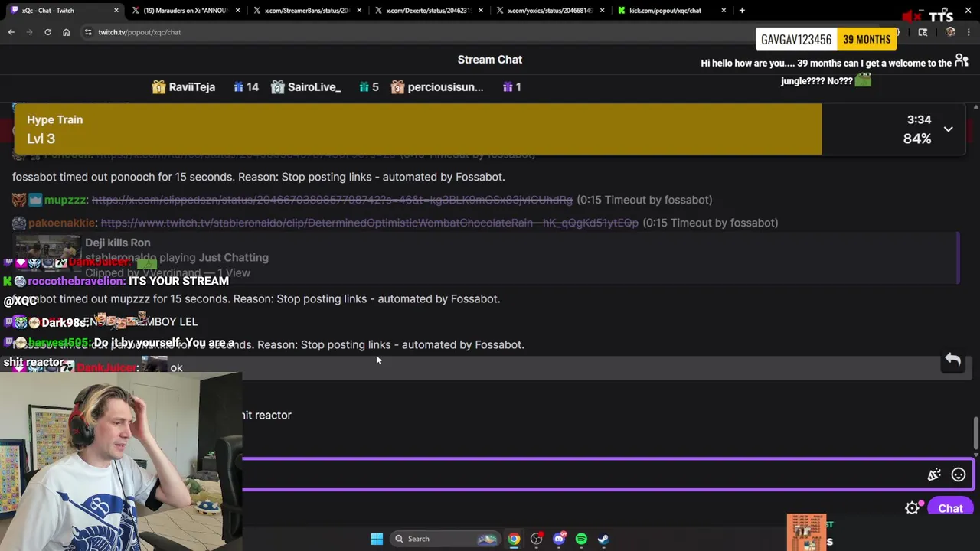
Task: Open mupzzz's deleted x.com/clippedszn link
Action: tap(332, 200)
